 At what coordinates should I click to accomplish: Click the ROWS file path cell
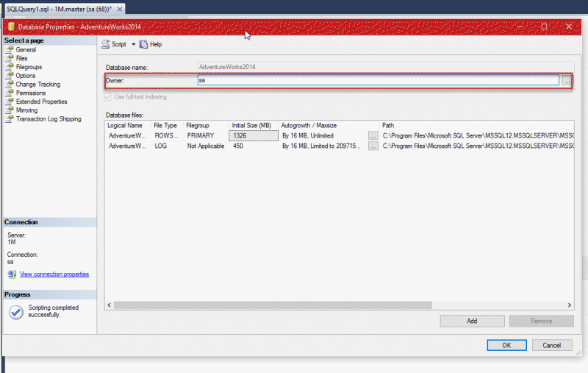tap(477, 135)
